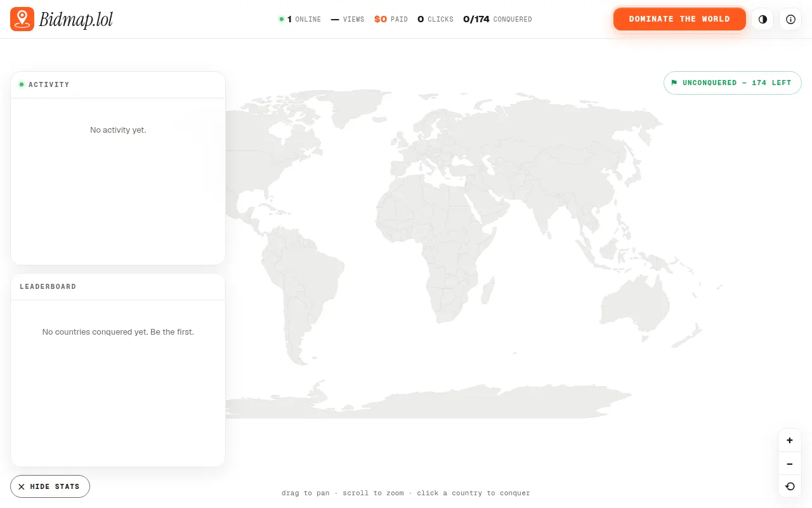Click the Leaderboard panel header
Screen dimensions: 812x508
[x=118, y=286]
